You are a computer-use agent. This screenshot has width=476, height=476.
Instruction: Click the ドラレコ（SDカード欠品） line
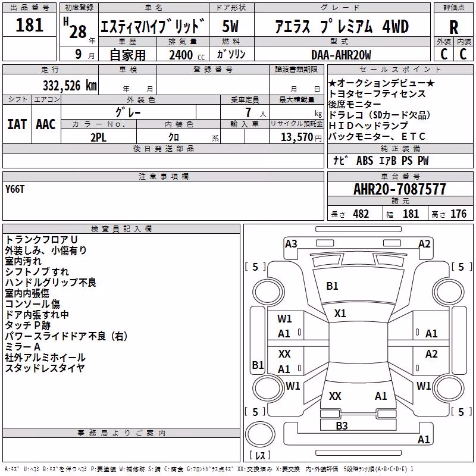coord(380,115)
